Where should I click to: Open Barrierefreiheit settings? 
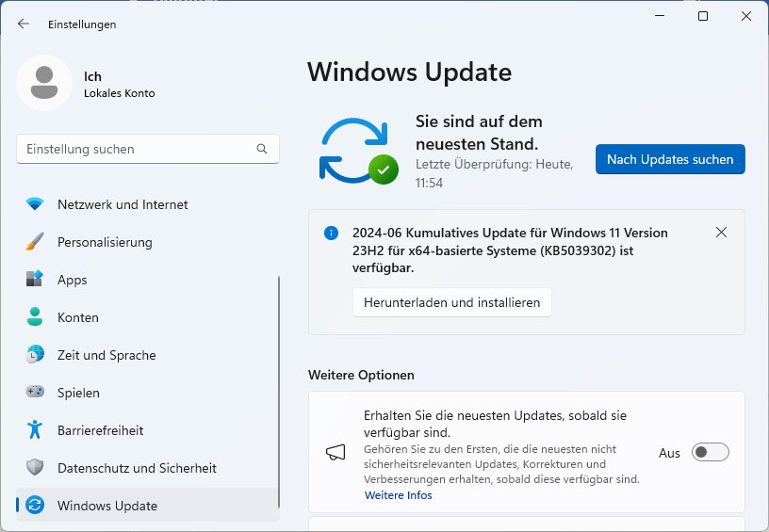[147, 430]
